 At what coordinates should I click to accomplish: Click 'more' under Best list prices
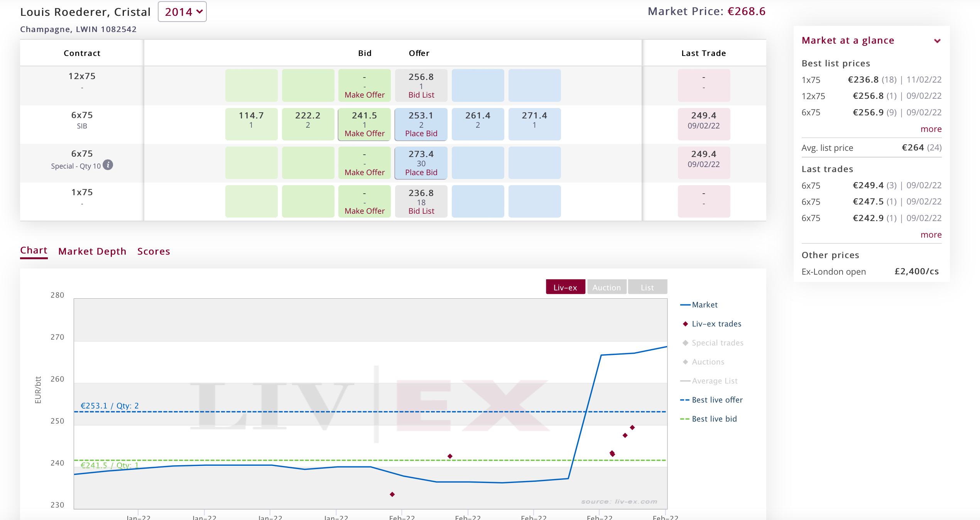click(931, 129)
